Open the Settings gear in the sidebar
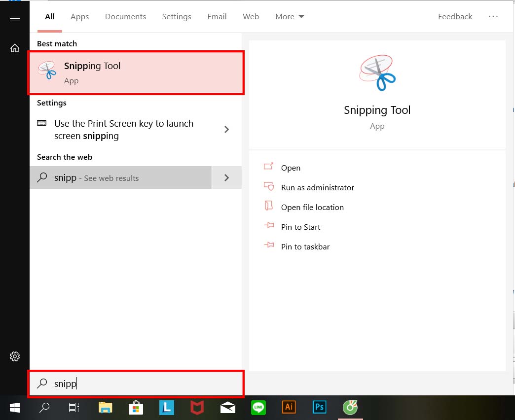Viewport: 515px width, 420px height. pos(14,356)
